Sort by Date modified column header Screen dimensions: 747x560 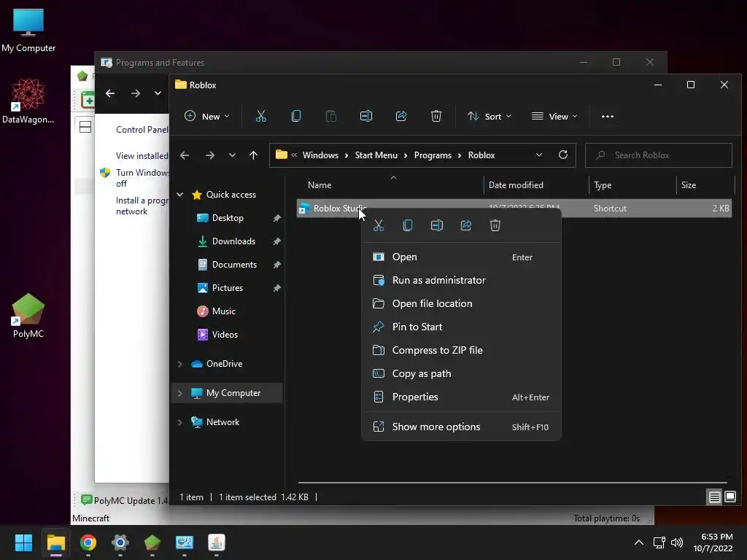click(x=536, y=185)
